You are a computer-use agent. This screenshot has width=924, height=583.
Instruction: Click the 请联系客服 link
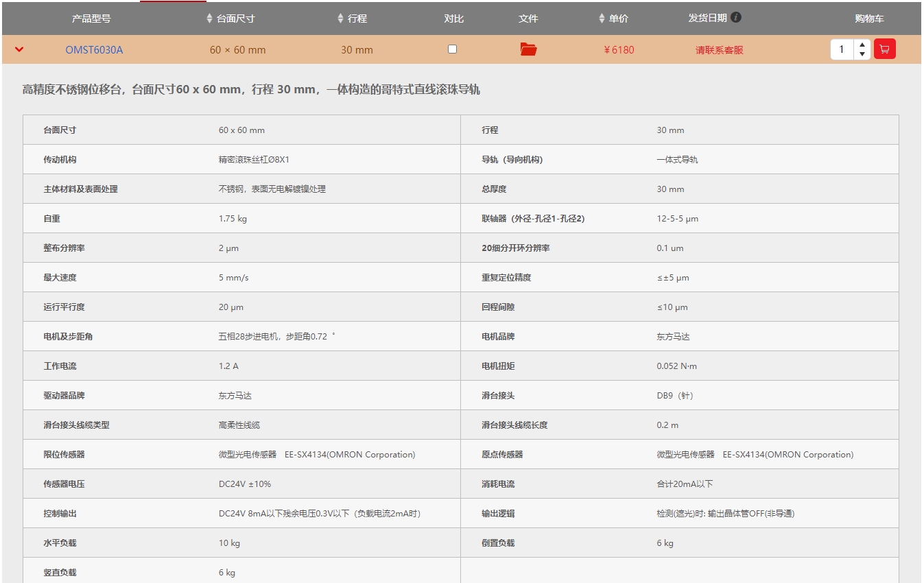coord(719,50)
